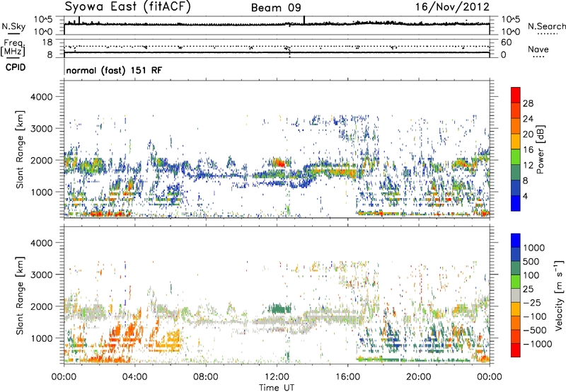The width and height of the screenshot is (566, 392).
Task: Click the '08:00' time axis tick label
Action: point(206,377)
